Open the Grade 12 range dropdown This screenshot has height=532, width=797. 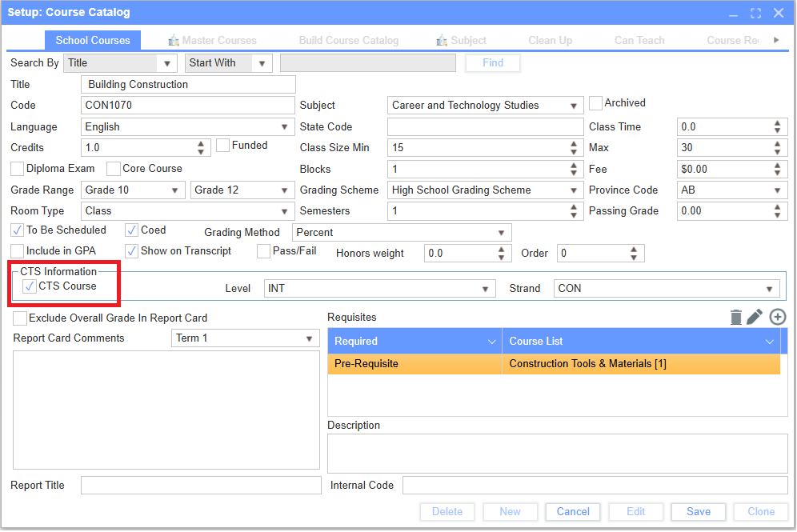[285, 190]
